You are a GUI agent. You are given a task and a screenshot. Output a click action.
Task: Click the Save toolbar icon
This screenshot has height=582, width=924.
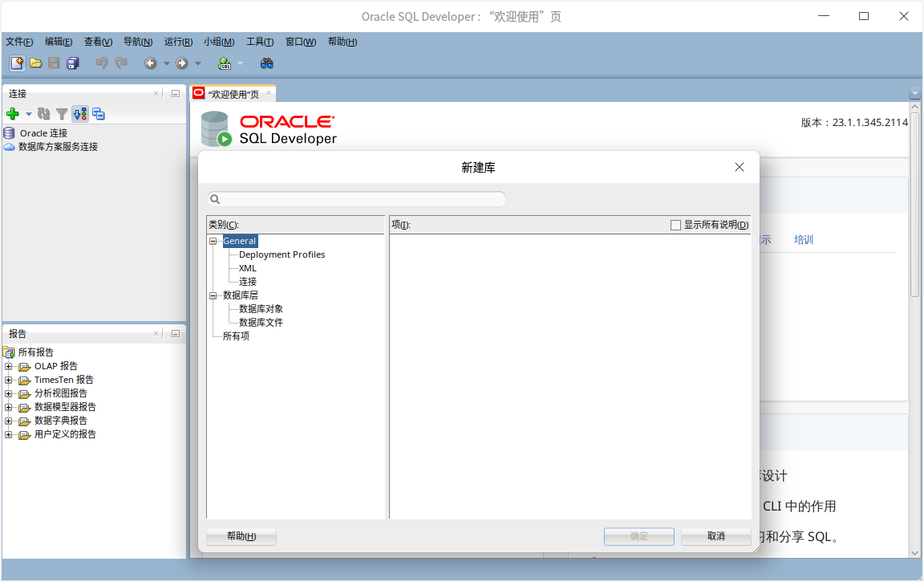[55, 63]
